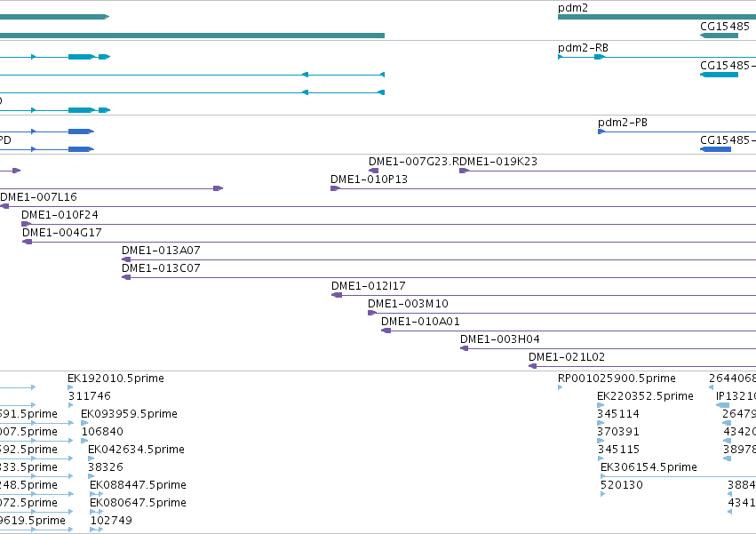756x534 pixels.
Task: Select the EK306154.5prime EST label
Action: coord(649,467)
